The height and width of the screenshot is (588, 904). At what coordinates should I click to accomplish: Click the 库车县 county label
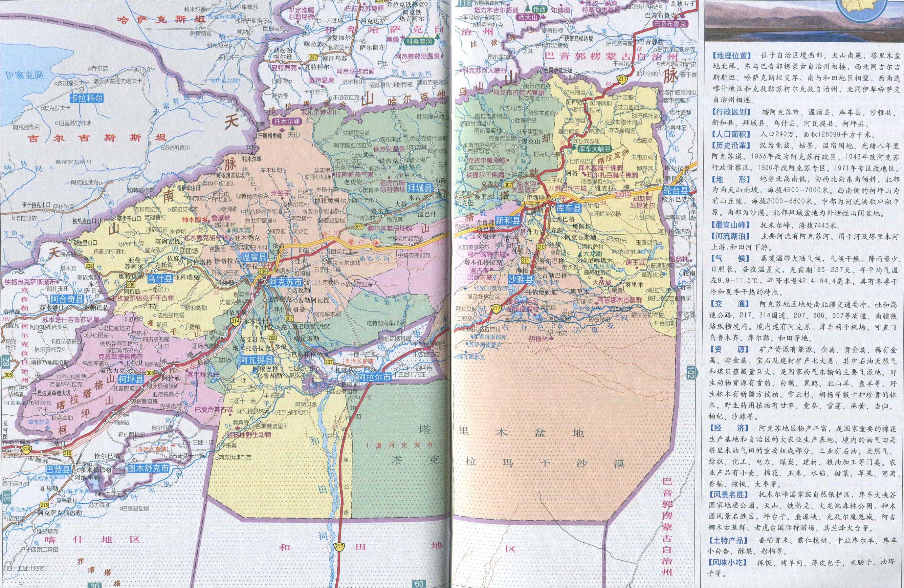pos(568,208)
